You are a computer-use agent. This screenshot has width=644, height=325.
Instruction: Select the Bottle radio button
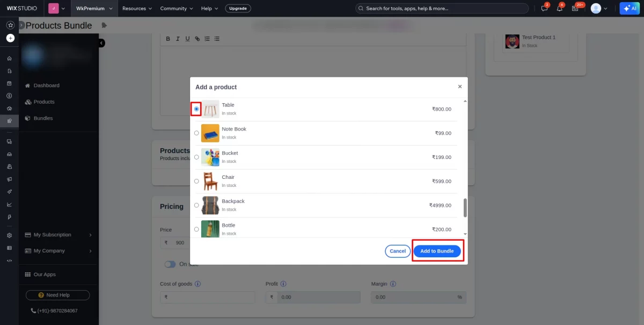(x=196, y=229)
